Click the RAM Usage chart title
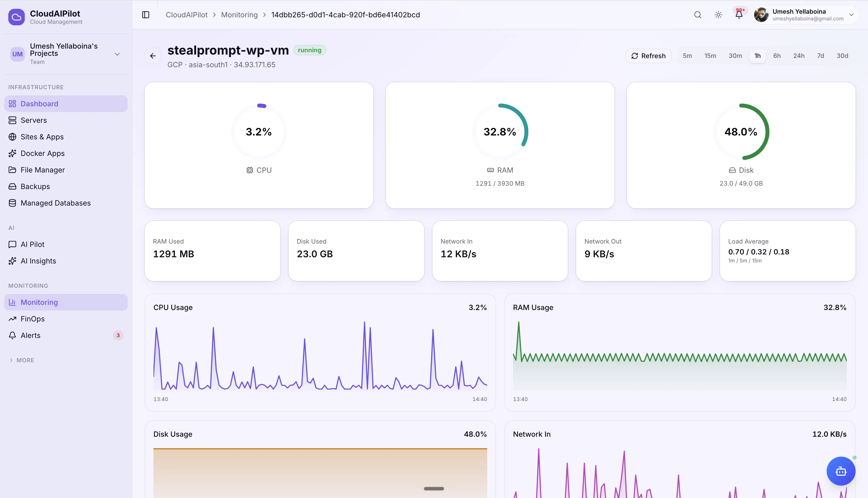Screen dimensions: 868x498 [533, 307]
